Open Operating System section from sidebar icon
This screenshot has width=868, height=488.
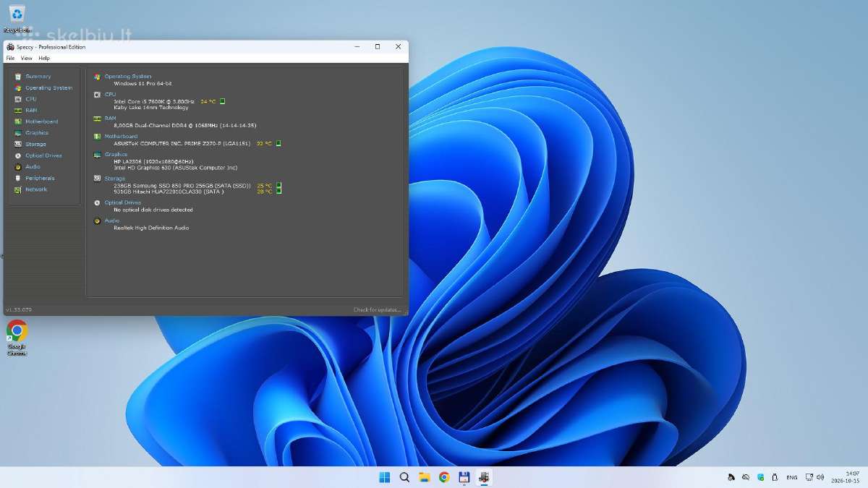pyautogui.click(x=18, y=87)
